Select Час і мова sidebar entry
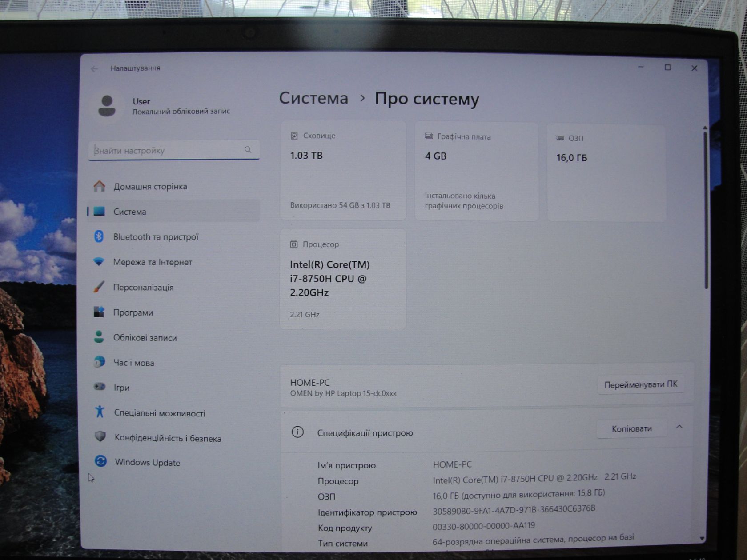 tap(174, 363)
